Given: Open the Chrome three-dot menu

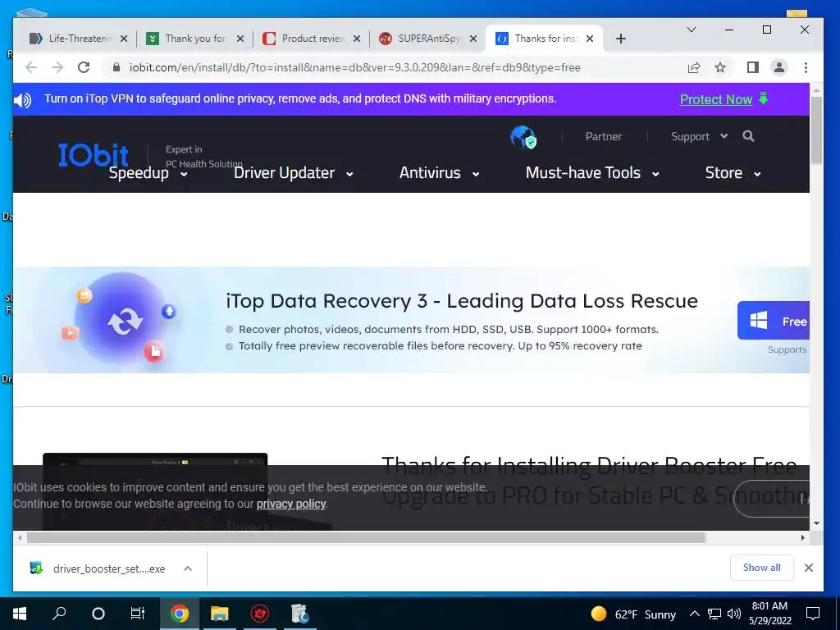Looking at the screenshot, I should pos(806,67).
